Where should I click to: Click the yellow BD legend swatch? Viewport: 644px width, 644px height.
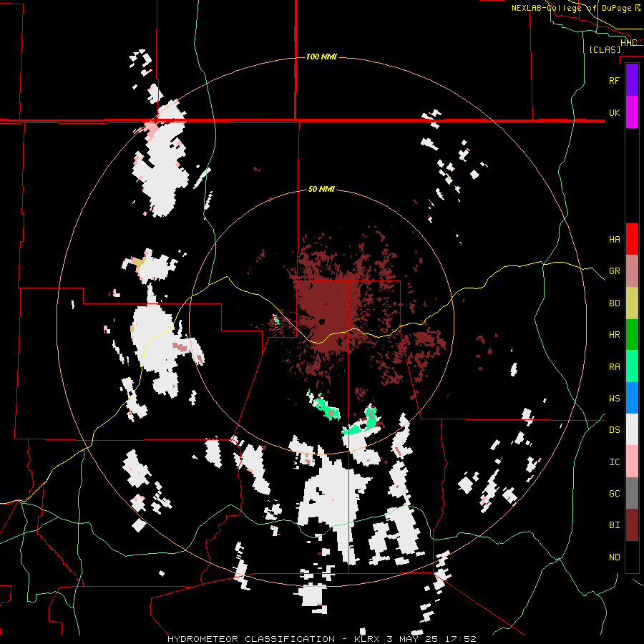click(x=632, y=303)
